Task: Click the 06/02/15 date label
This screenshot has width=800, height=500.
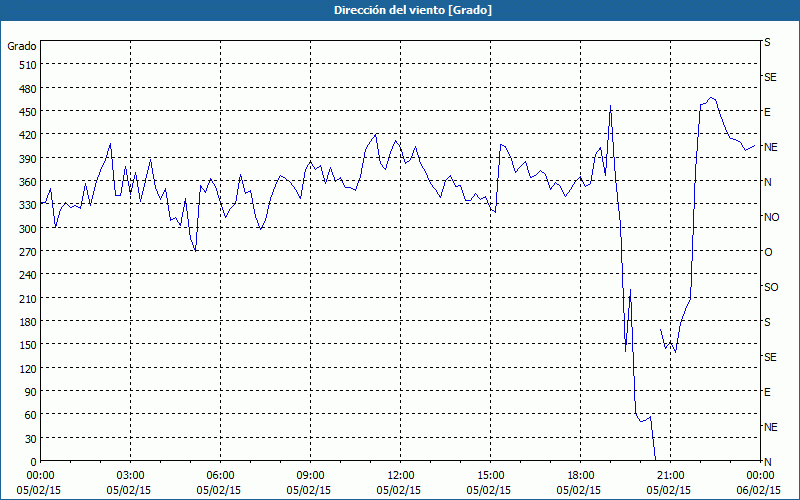Action: [759, 490]
